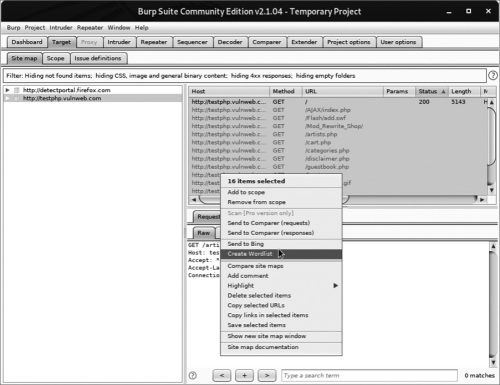The image size is (500, 385).
Task: Click the previous match '<' button
Action: point(222,375)
